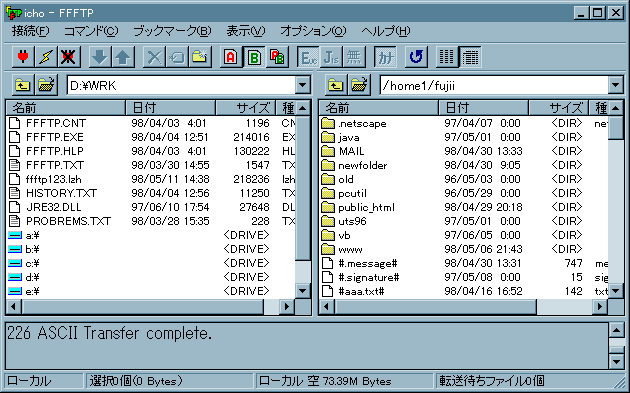Click the create new folder icon

click(x=200, y=57)
